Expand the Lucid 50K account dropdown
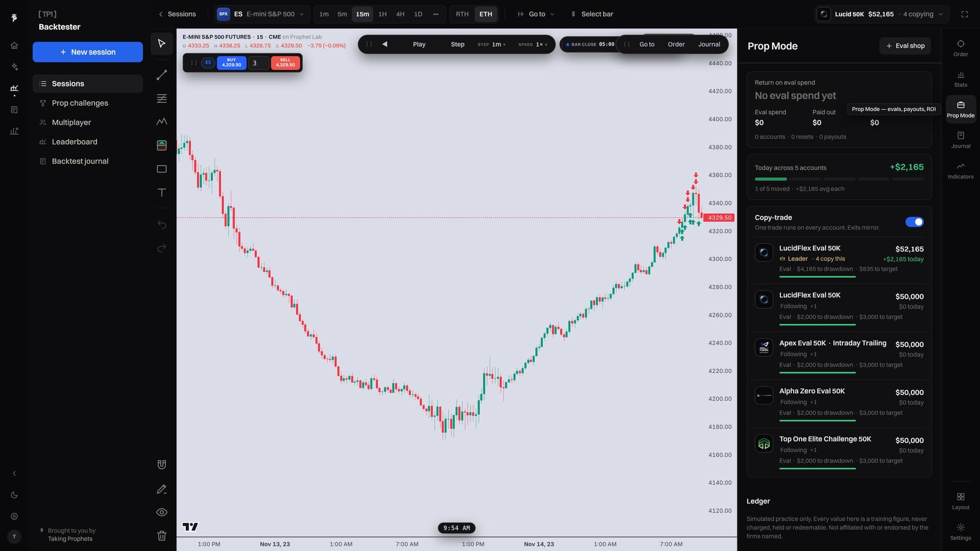This screenshot has width=980, height=551. pos(882,14)
